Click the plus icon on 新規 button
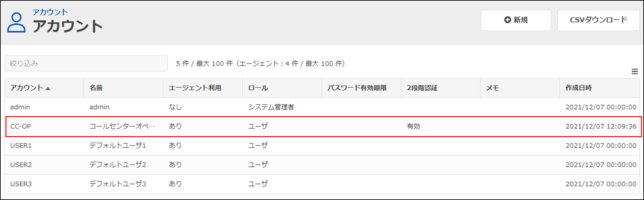 click(508, 20)
